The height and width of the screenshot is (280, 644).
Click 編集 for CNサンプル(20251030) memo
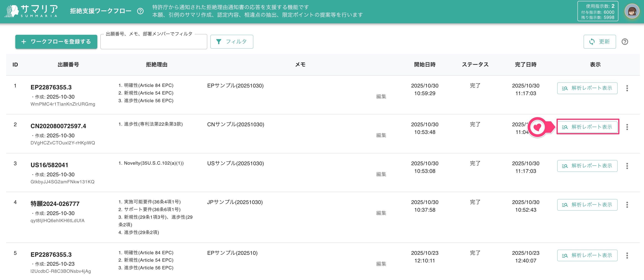point(381,135)
